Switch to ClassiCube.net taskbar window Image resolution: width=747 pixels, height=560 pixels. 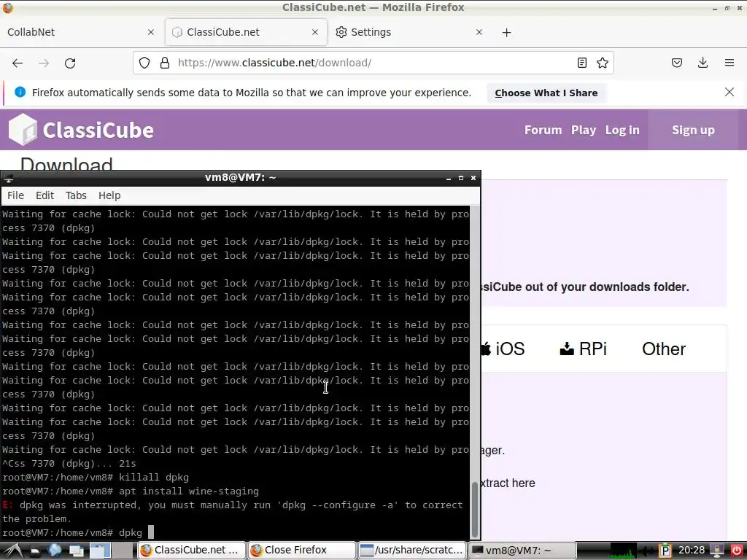click(192, 551)
